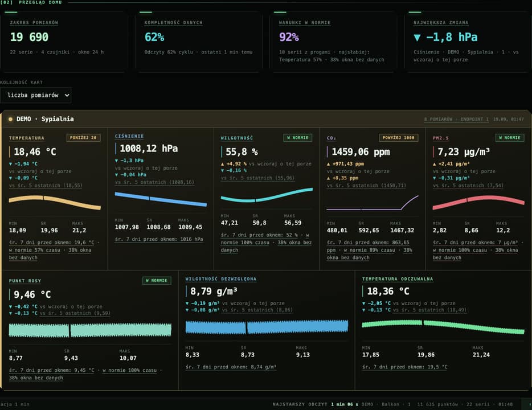Click the 'KOLEJNOŚĆ KART' label
Viewport: 532px width, 410px height.
pos(22,83)
